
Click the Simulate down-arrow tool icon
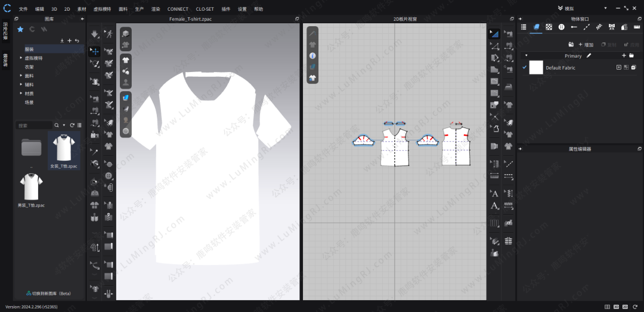tap(95, 35)
